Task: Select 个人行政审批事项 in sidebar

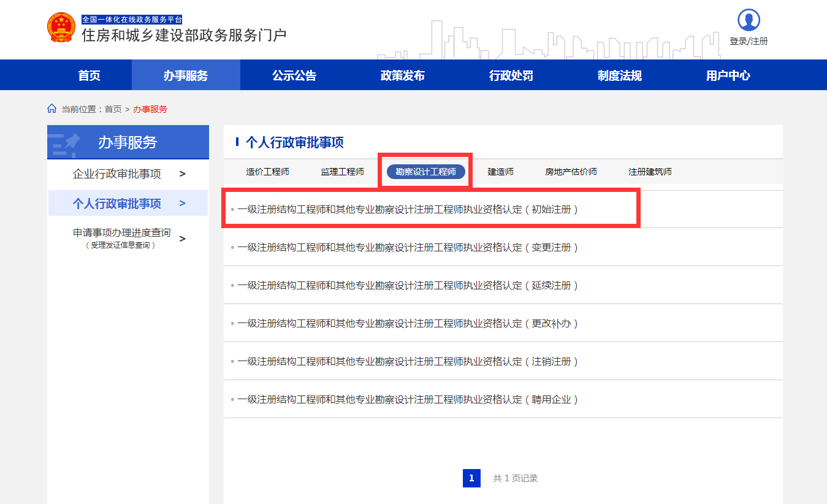Action: point(117,204)
